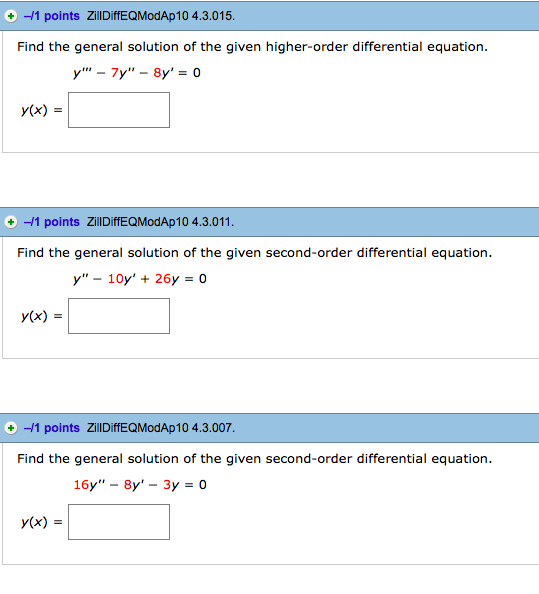
Task: Click the equation y''' − 7y'' − 8y' = 0
Action: 137,72
